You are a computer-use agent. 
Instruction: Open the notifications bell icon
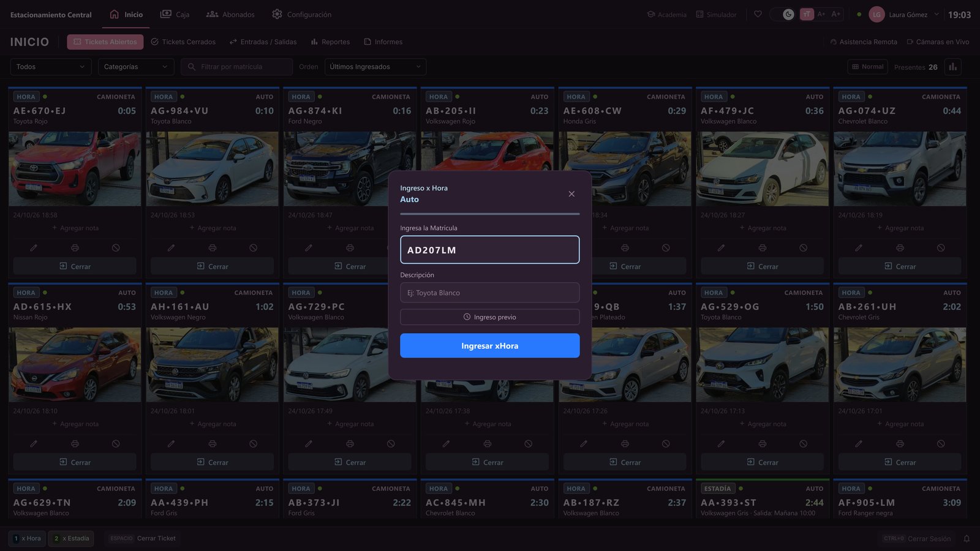pyautogui.click(x=967, y=539)
